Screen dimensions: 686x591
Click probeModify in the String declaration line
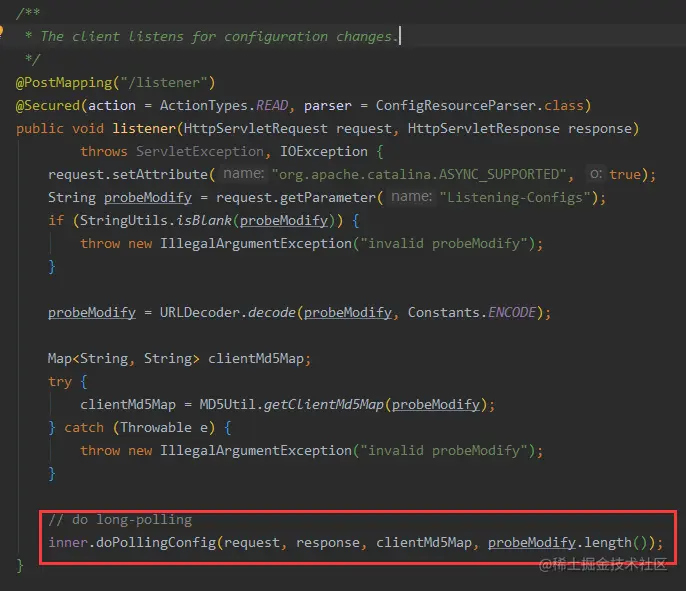pos(148,198)
